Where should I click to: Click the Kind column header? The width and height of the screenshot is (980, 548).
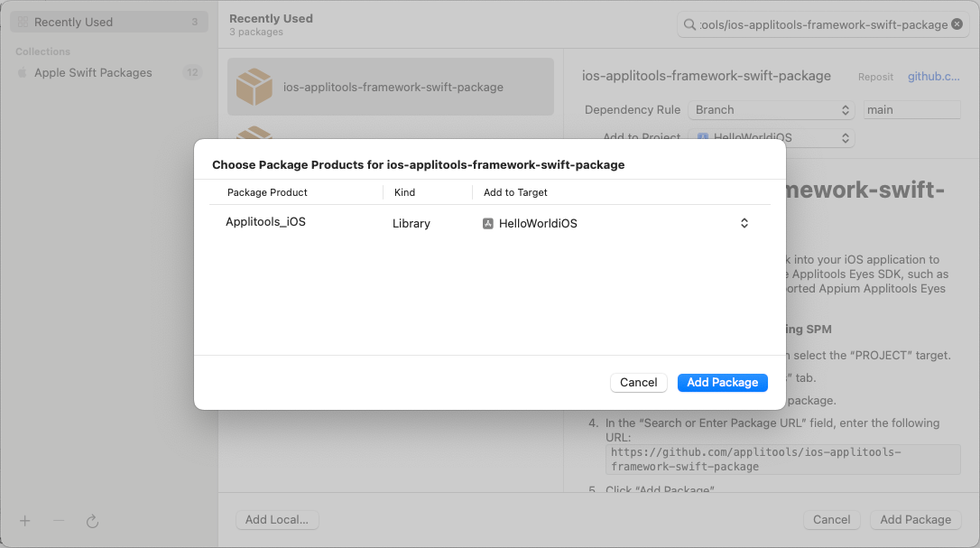pyautogui.click(x=404, y=192)
